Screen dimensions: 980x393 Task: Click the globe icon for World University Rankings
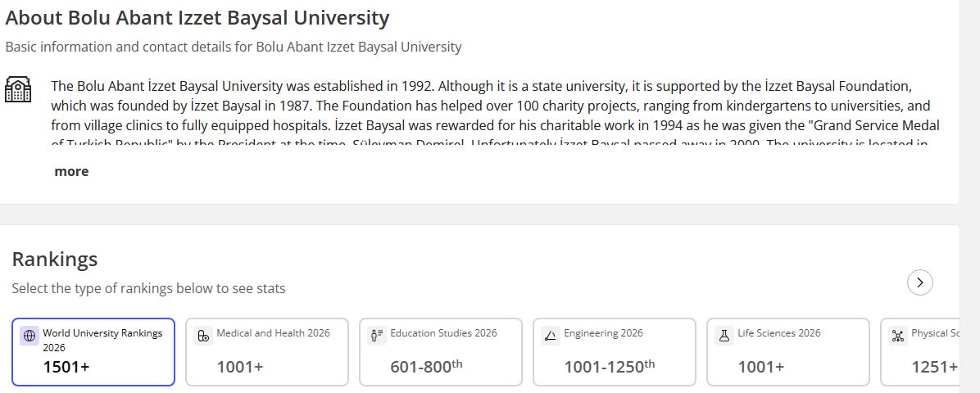[x=29, y=336]
